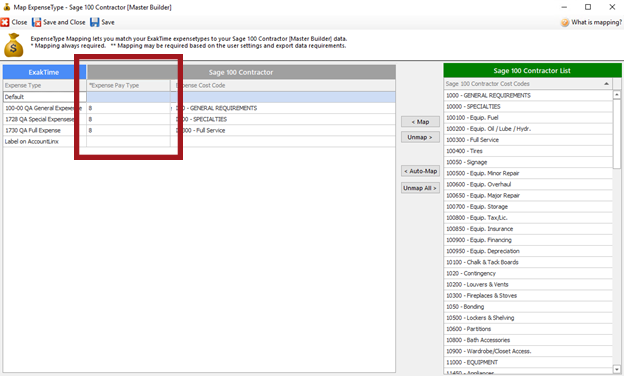
Task: Select 10300 - Fireplaces & Stoves
Action: coord(528,296)
